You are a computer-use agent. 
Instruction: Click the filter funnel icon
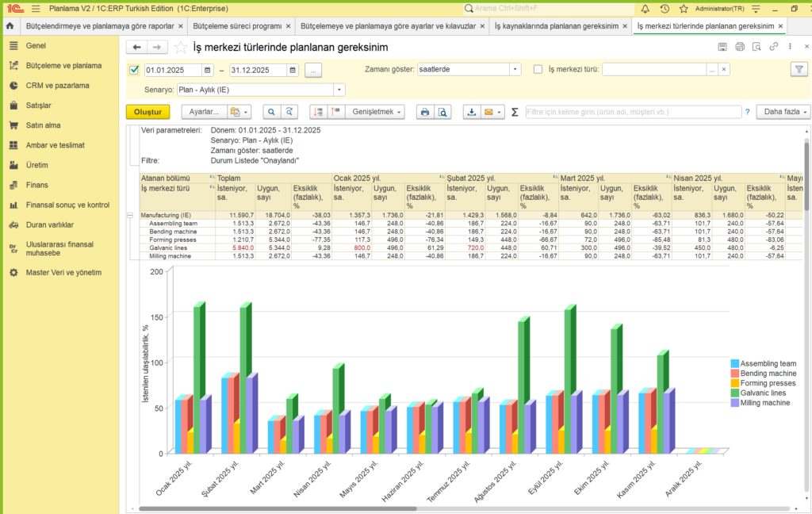pos(799,70)
